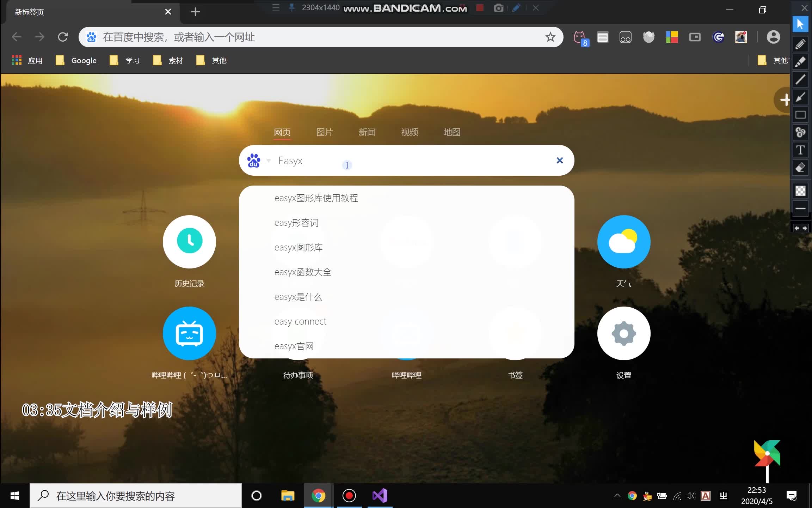Image resolution: width=812 pixels, height=508 pixels.
Task: Open the 历史记录 clock shortcut
Action: 189,242
